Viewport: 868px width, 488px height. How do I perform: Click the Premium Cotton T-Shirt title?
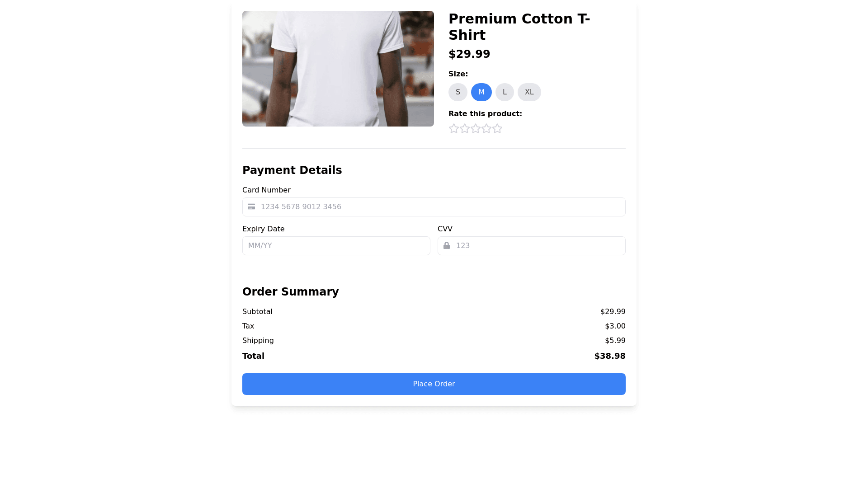pos(519,27)
